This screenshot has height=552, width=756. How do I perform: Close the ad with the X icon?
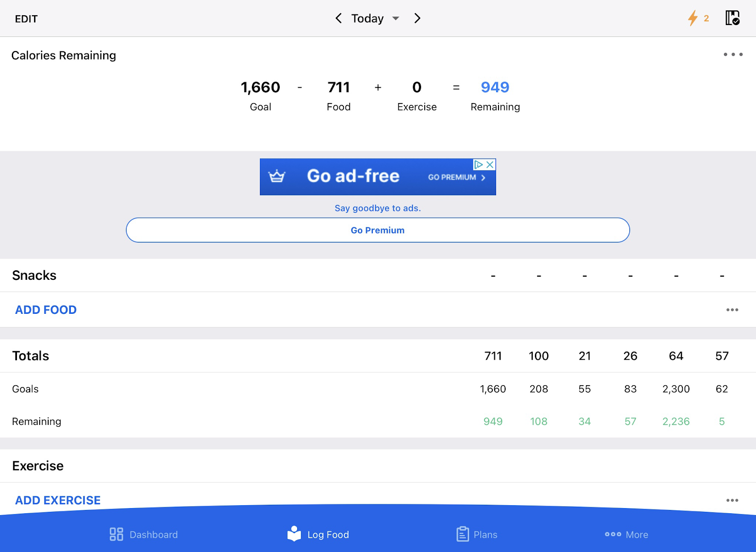point(490,164)
